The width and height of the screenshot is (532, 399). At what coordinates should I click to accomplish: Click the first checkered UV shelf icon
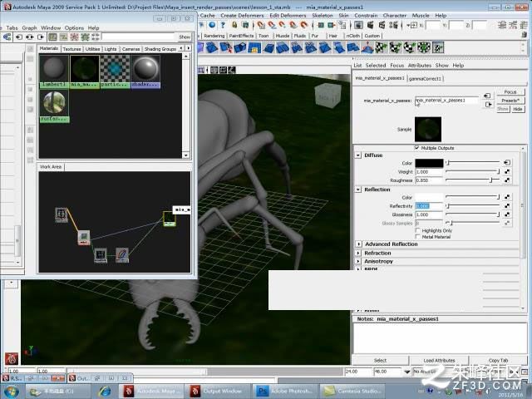(x=382, y=47)
